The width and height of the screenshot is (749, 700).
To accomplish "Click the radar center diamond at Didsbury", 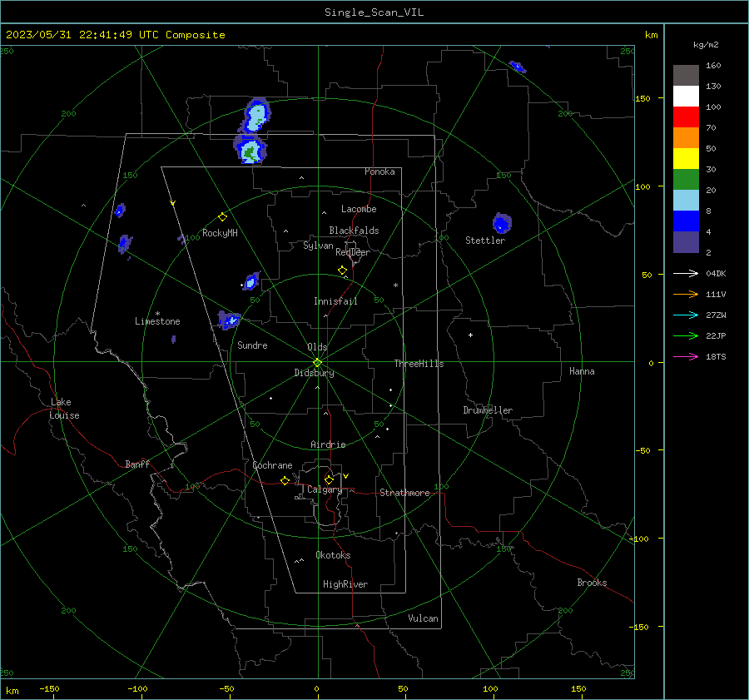I will pyautogui.click(x=317, y=362).
